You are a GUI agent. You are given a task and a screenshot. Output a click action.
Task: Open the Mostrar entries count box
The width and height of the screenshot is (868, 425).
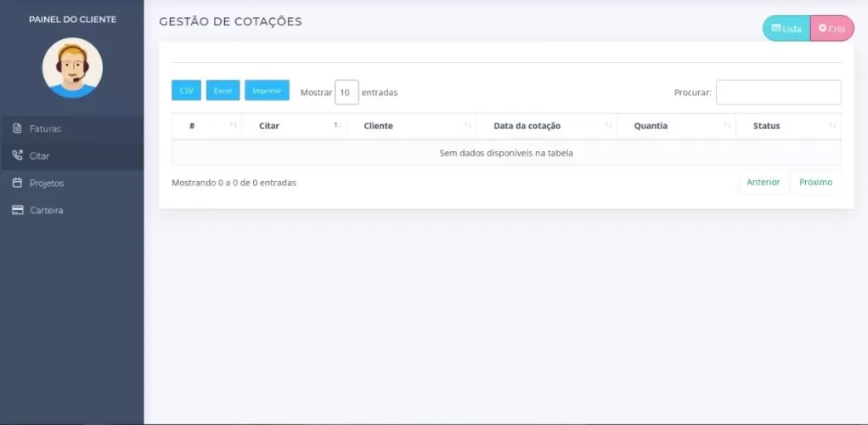pos(347,92)
